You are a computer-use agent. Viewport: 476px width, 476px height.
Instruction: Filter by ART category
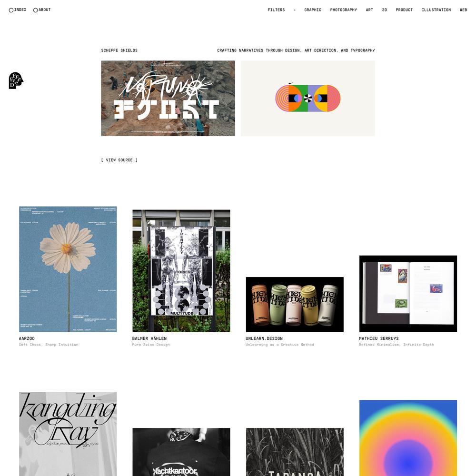click(369, 10)
